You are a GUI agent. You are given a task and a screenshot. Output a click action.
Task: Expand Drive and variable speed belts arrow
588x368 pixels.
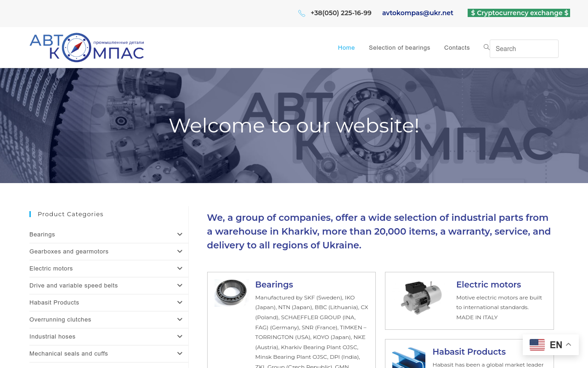pyautogui.click(x=180, y=286)
